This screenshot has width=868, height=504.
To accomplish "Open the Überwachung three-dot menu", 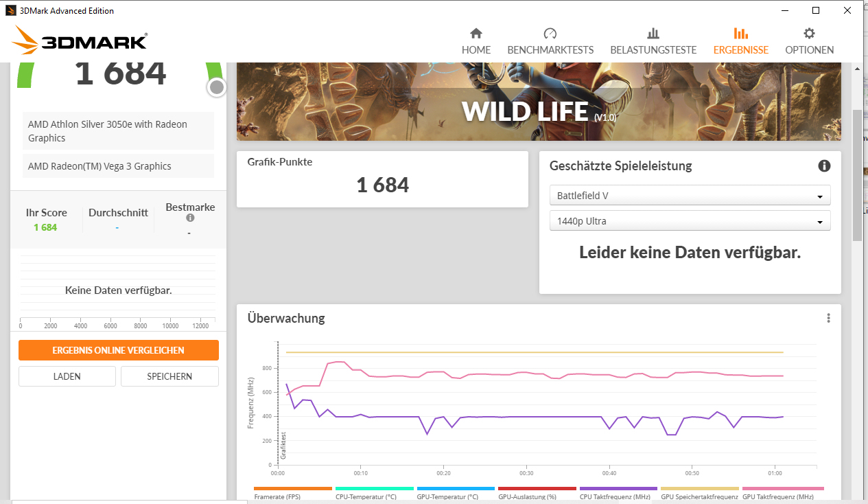I will point(828,318).
